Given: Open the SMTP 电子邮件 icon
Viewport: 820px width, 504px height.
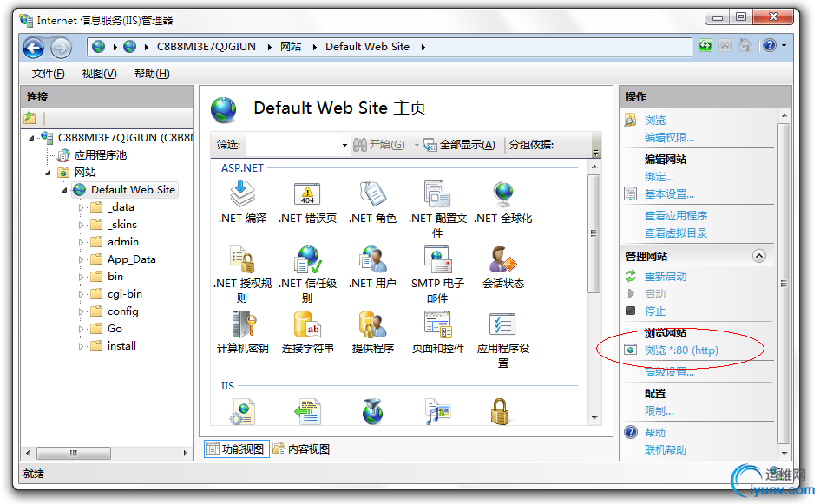Looking at the screenshot, I should click(x=437, y=260).
